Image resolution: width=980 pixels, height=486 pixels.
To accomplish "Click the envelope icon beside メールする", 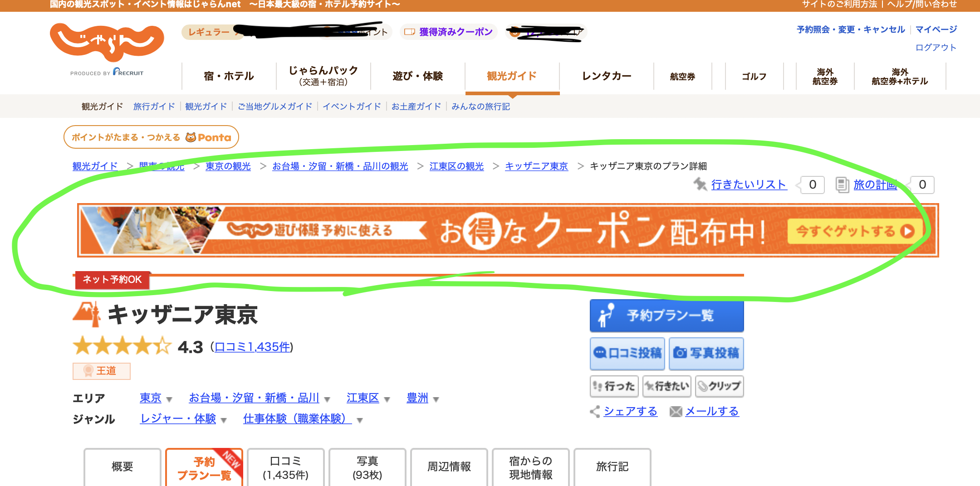I will [x=676, y=411].
